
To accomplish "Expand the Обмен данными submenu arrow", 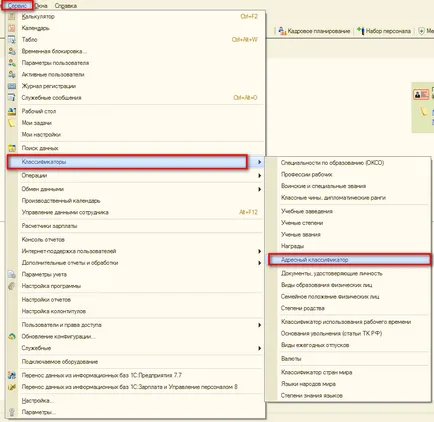I will (x=259, y=189).
